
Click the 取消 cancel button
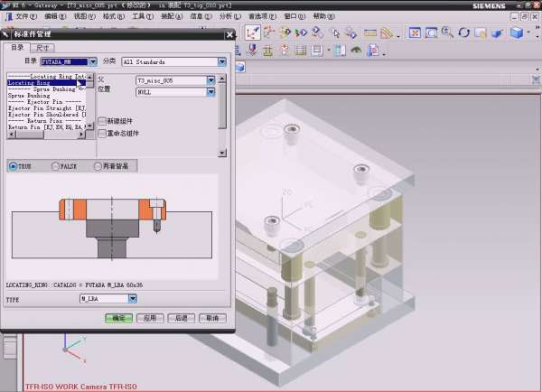[x=210, y=318]
